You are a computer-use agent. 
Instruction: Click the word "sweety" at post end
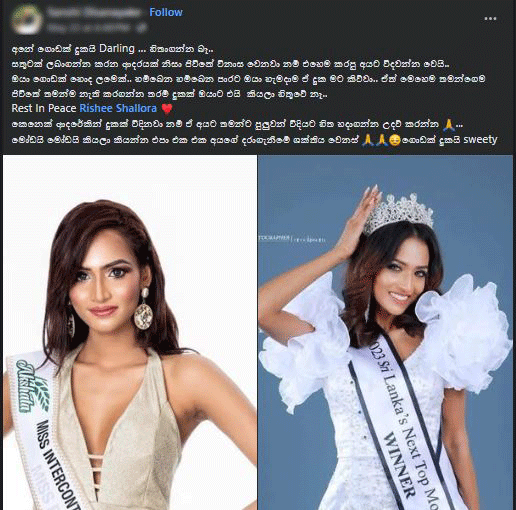click(480, 140)
